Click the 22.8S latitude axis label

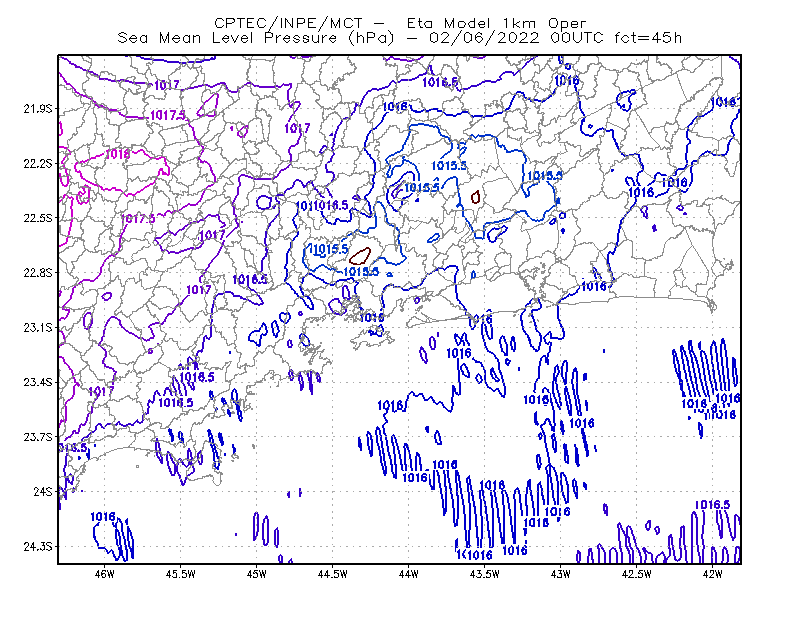click(x=38, y=273)
